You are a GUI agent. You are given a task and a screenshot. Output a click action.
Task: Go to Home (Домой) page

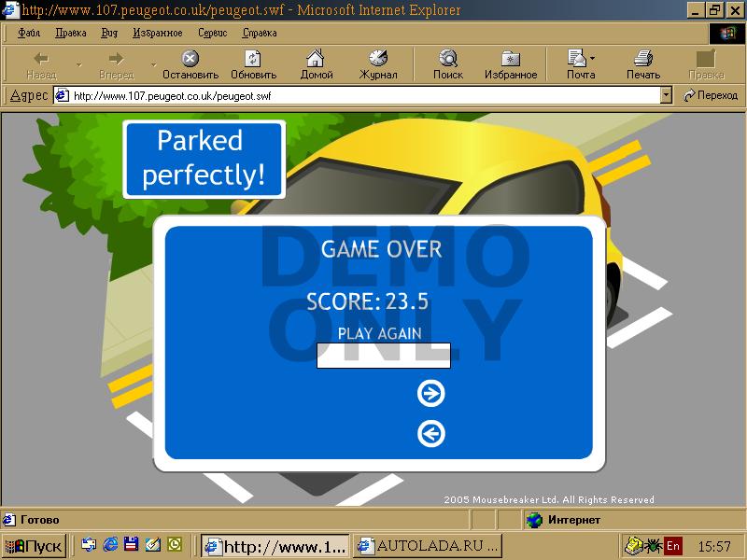317,64
